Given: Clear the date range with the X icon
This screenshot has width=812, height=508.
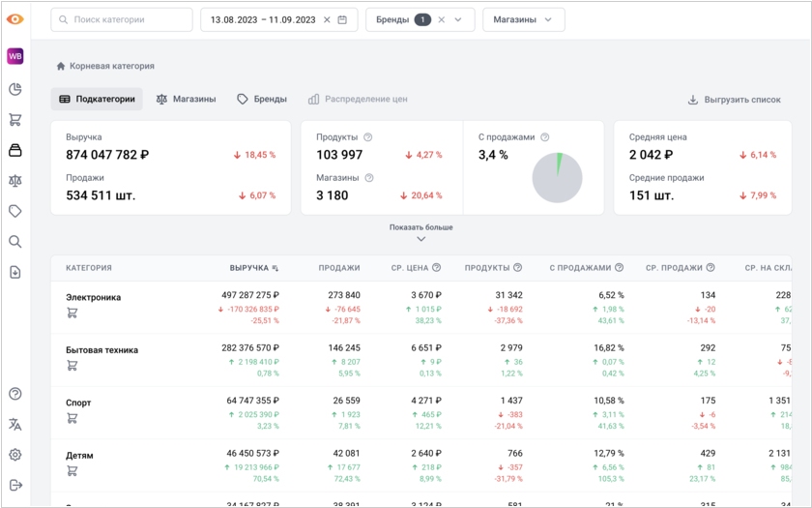Looking at the screenshot, I should 327,19.
